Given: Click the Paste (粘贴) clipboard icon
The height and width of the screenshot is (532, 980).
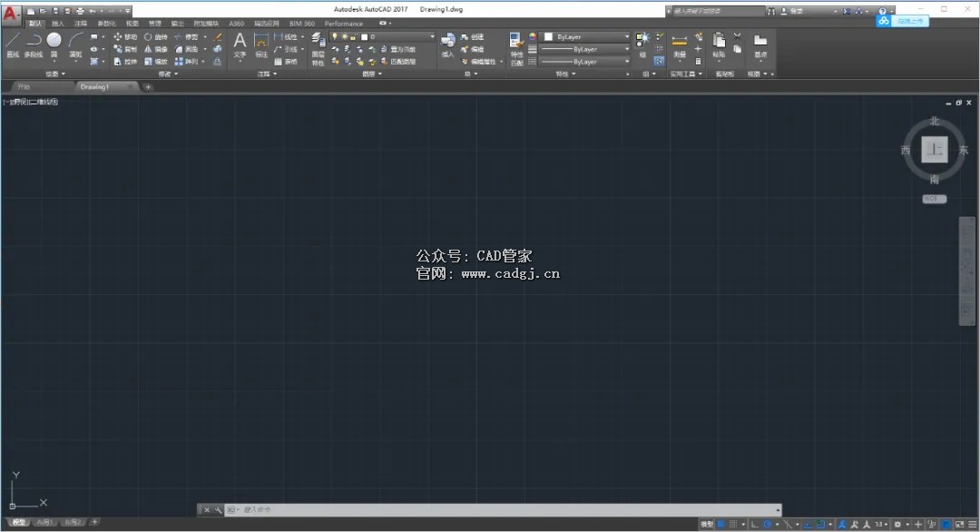Looking at the screenshot, I should pos(720,45).
